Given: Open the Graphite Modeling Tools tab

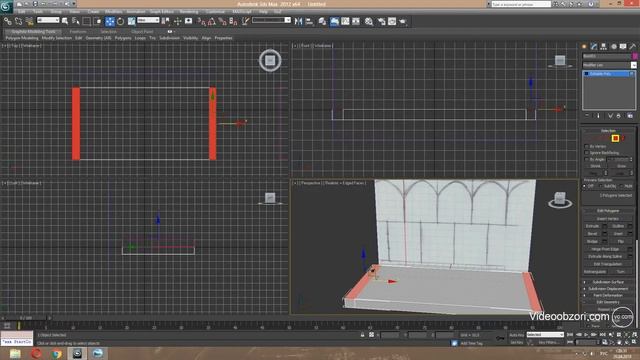Looking at the screenshot, I should coord(33,31).
